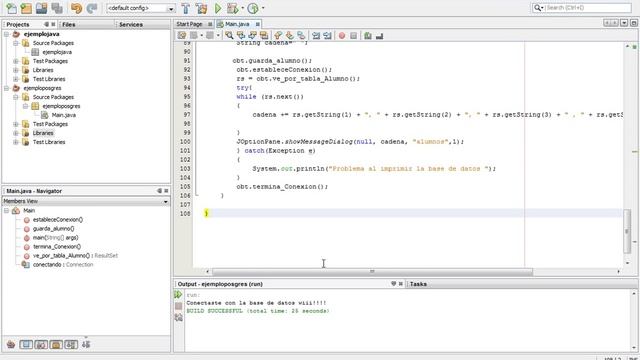
Task: Click the Build Main Project hammer icon
Action: 186,8
